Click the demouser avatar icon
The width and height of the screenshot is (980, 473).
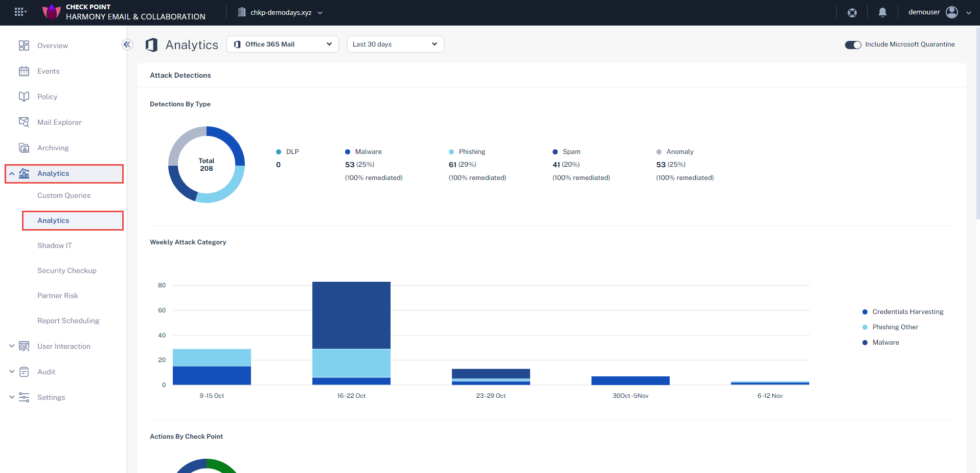(952, 12)
